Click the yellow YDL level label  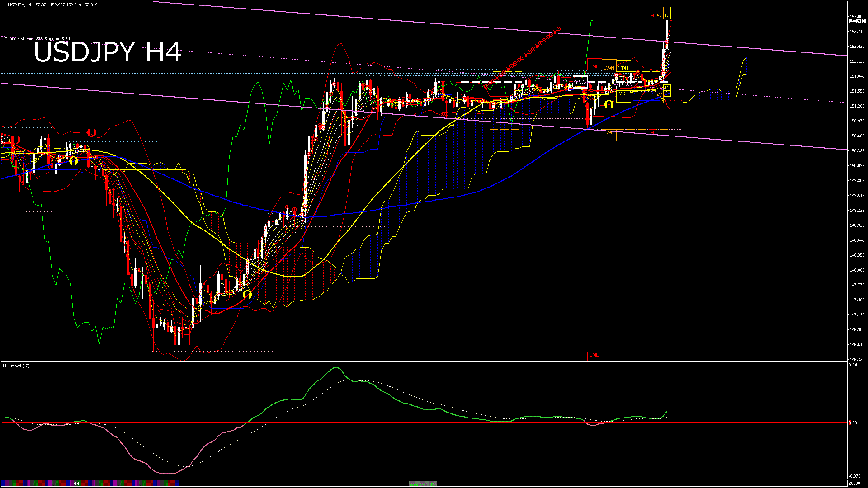click(623, 94)
